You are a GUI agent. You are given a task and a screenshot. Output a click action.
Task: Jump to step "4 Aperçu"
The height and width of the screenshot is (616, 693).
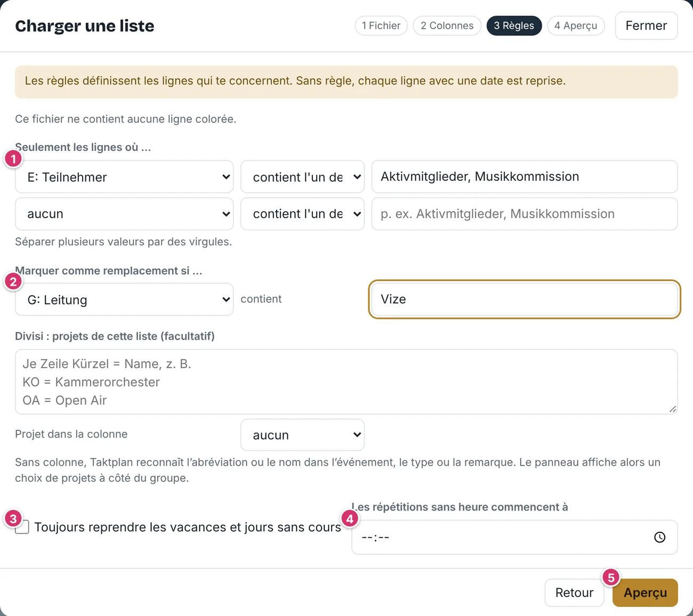[576, 26]
